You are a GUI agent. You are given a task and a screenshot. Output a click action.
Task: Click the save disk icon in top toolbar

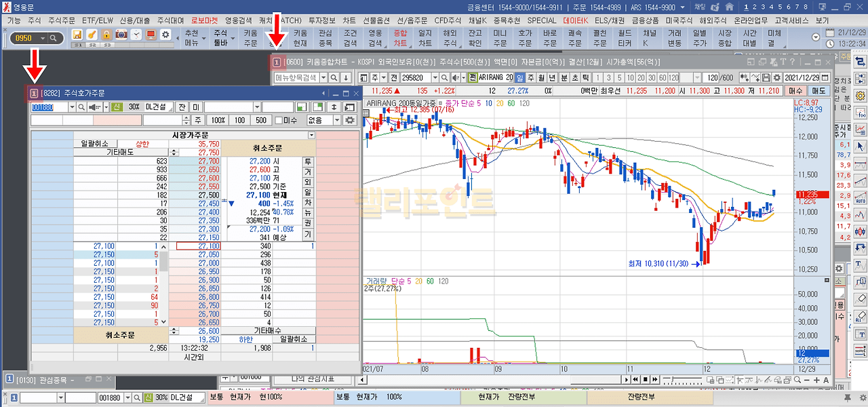(x=77, y=35)
